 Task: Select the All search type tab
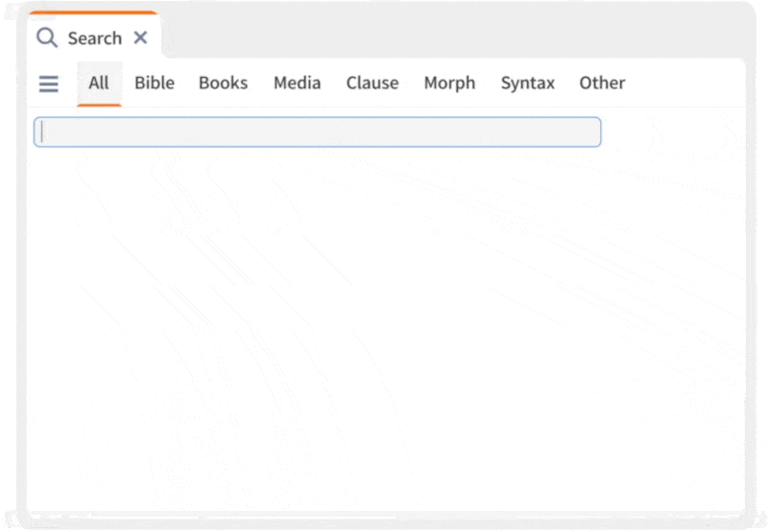(99, 84)
